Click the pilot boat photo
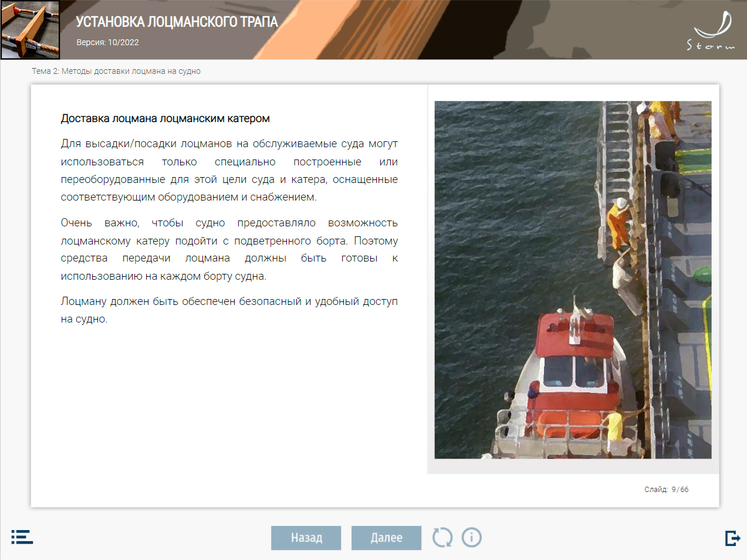Image resolution: width=747 pixels, height=560 pixels. 573,280
